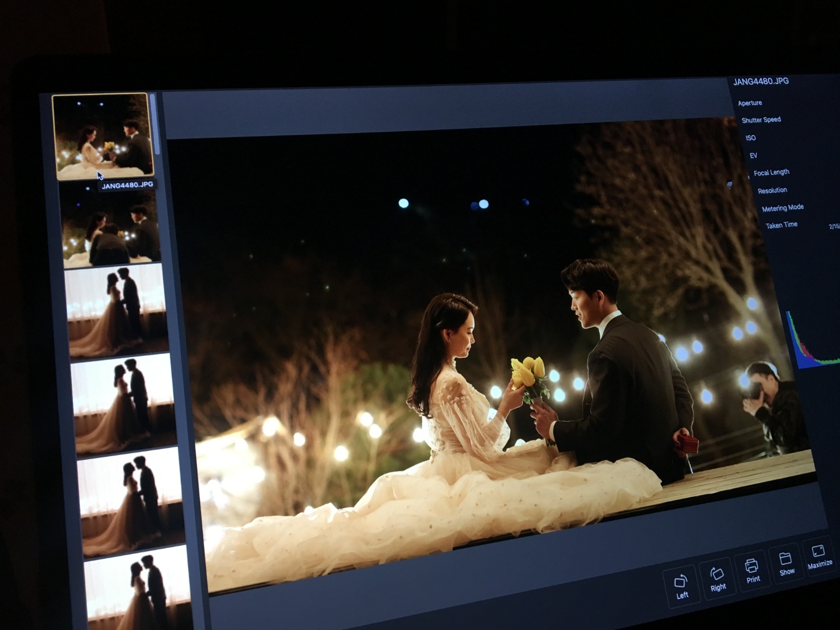Rotate the photo with the Right button
This screenshot has height=630, width=840.
tap(717, 579)
